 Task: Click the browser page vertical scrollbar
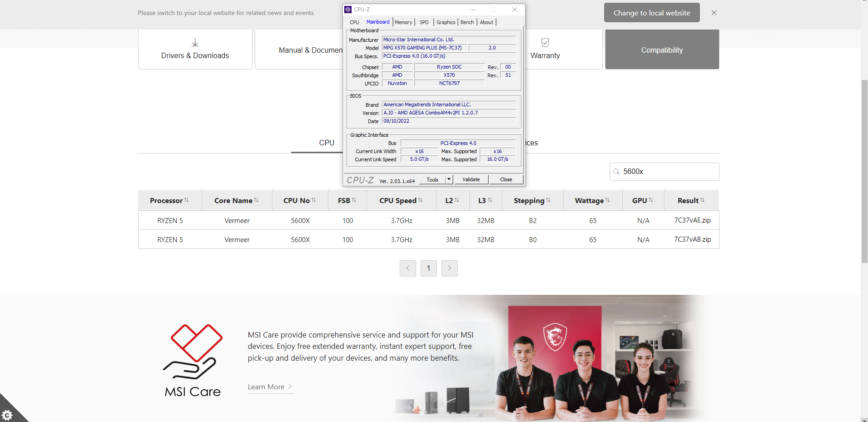click(x=864, y=171)
